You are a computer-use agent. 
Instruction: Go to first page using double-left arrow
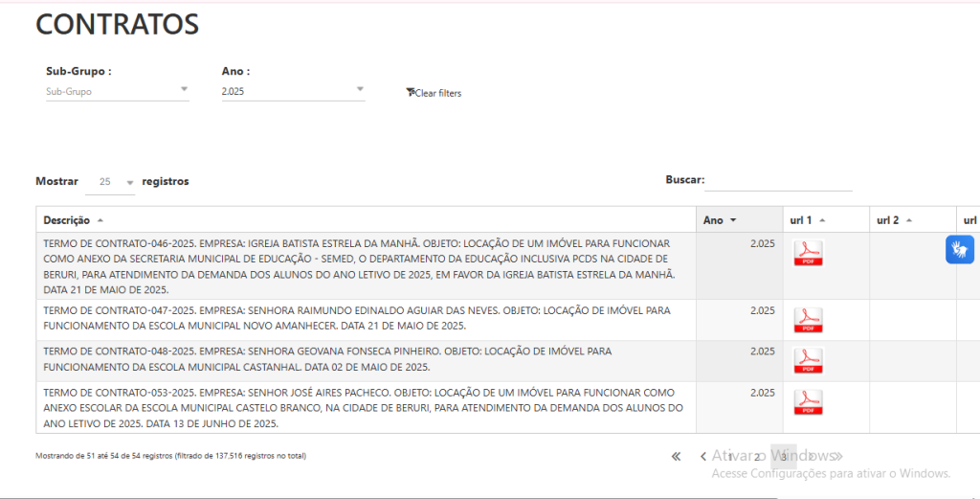(676, 457)
